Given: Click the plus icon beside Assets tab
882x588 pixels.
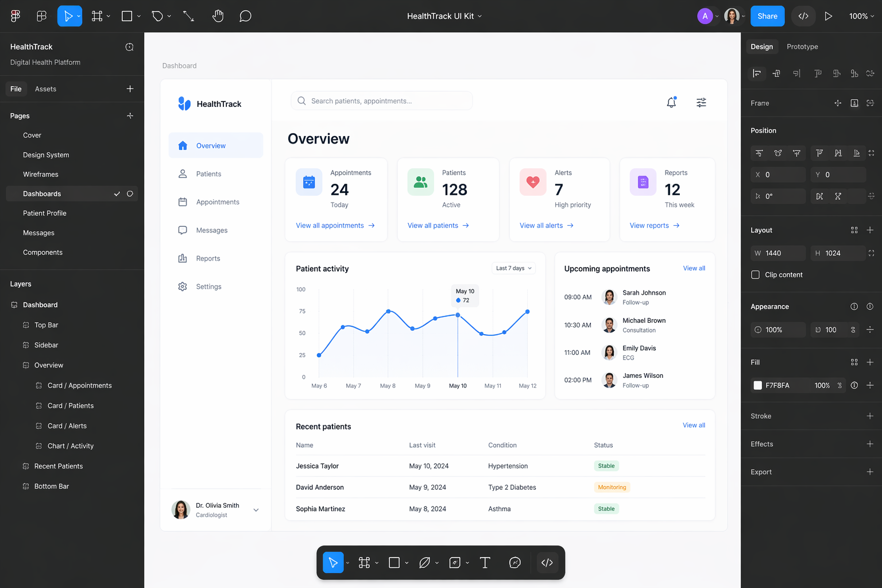Looking at the screenshot, I should click(x=130, y=88).
